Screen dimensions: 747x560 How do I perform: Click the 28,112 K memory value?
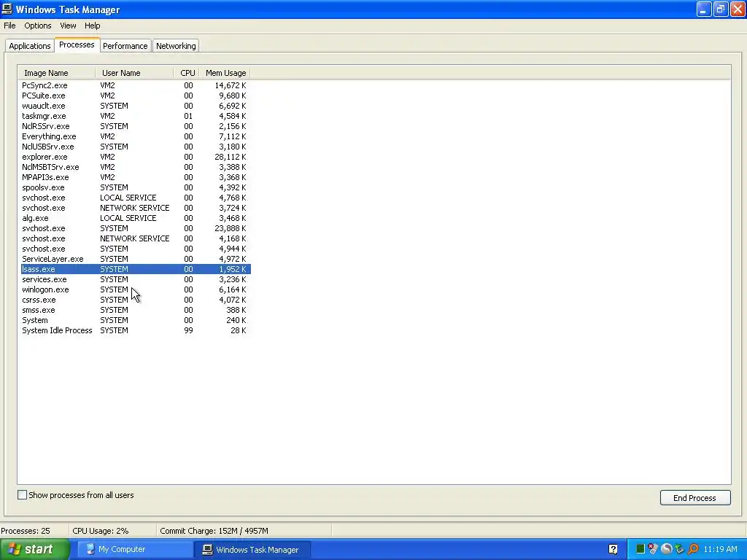[x=230, y=157]
